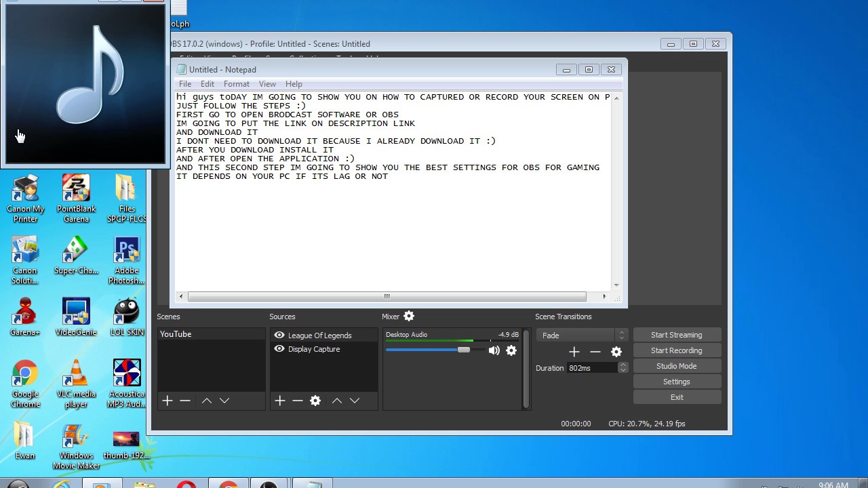Image resolution: width=868 pixels, height=488 pixels.
Task: Select the Display Capture source row
Action: (323, 349)
